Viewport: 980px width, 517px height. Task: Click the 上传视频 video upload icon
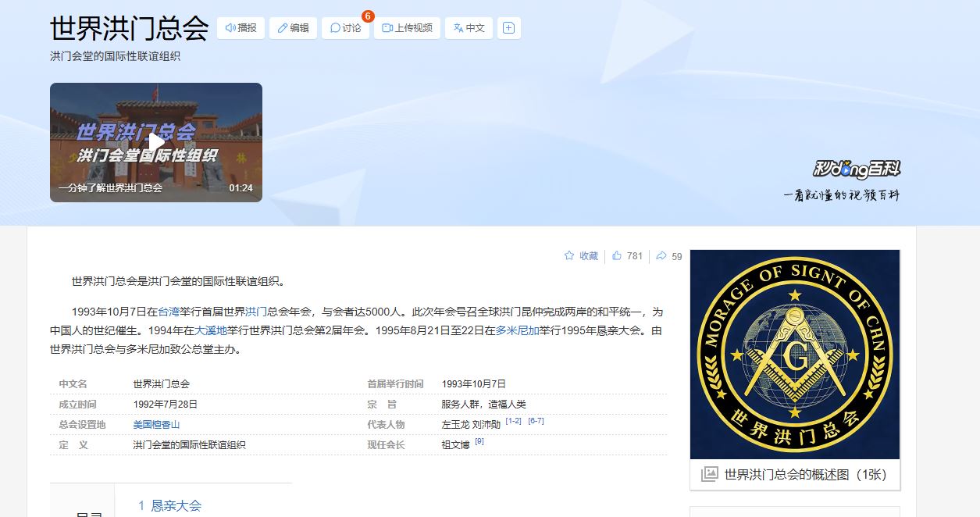click(x=387, y=27)
